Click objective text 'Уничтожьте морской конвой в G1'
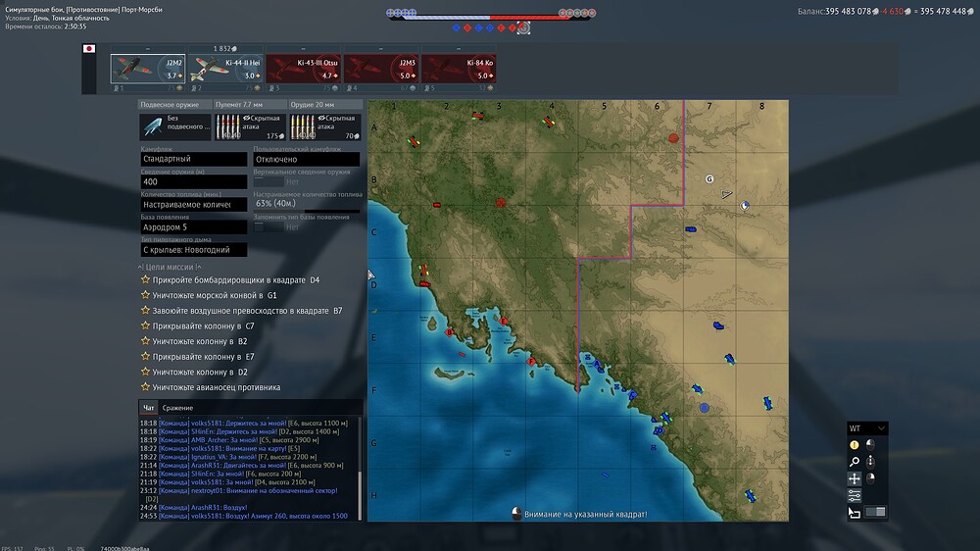 click(215, 295)
